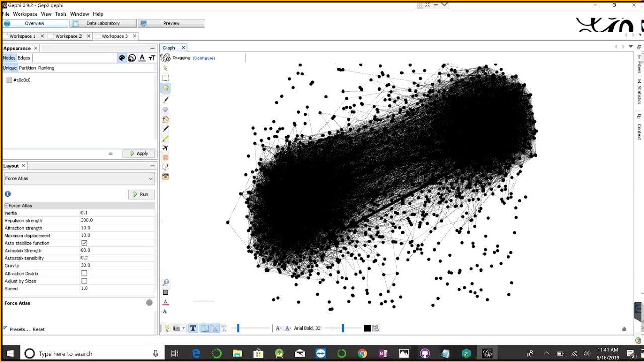
Task: Choose the rectangle selection tool
Action: (x=165, y=78)
